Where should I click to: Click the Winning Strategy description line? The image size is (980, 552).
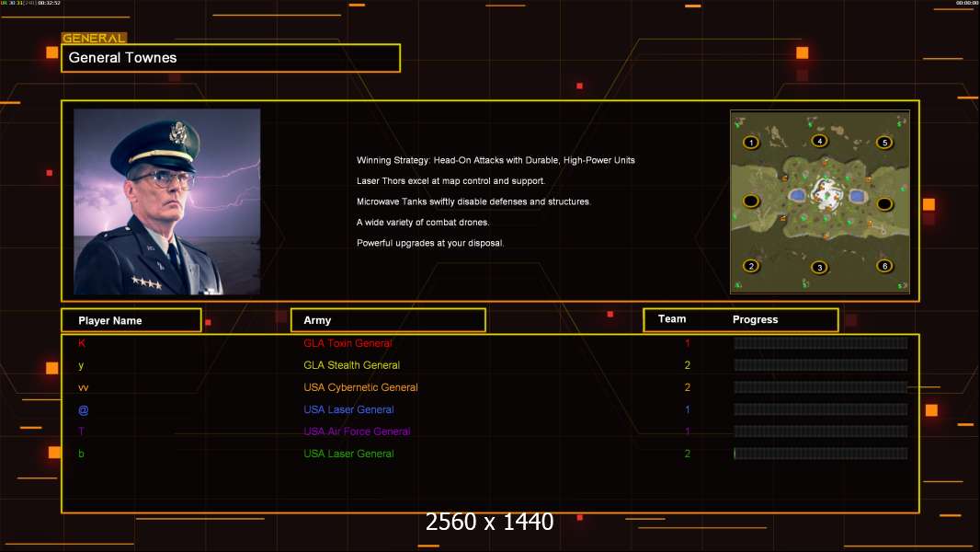pyautogui.click(x=496, y=160)
